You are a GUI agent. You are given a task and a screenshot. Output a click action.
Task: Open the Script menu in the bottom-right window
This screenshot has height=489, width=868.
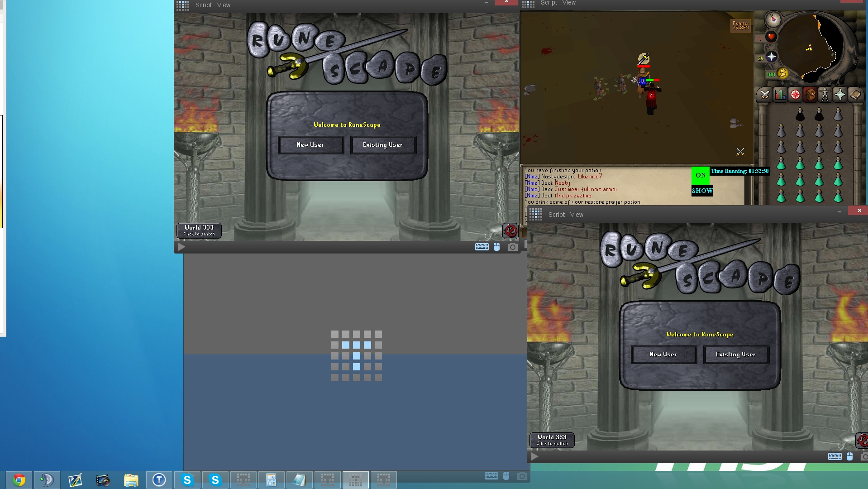click(556, 215)
